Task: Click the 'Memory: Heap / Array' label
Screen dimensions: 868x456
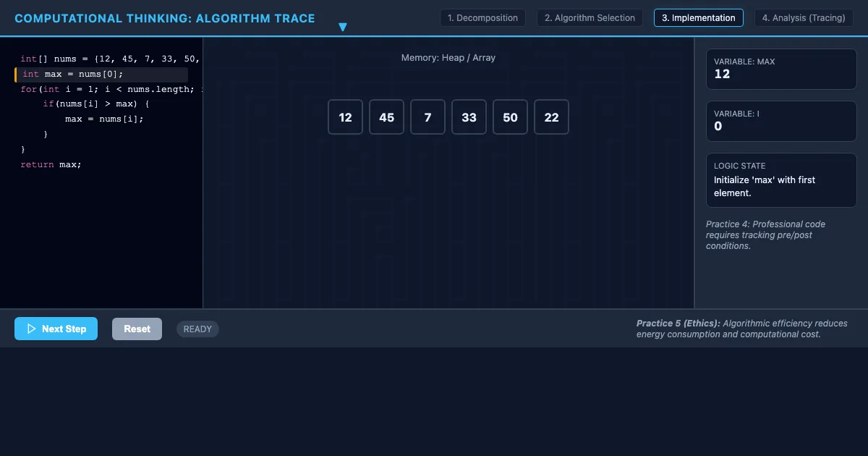Action: [448, 58]
